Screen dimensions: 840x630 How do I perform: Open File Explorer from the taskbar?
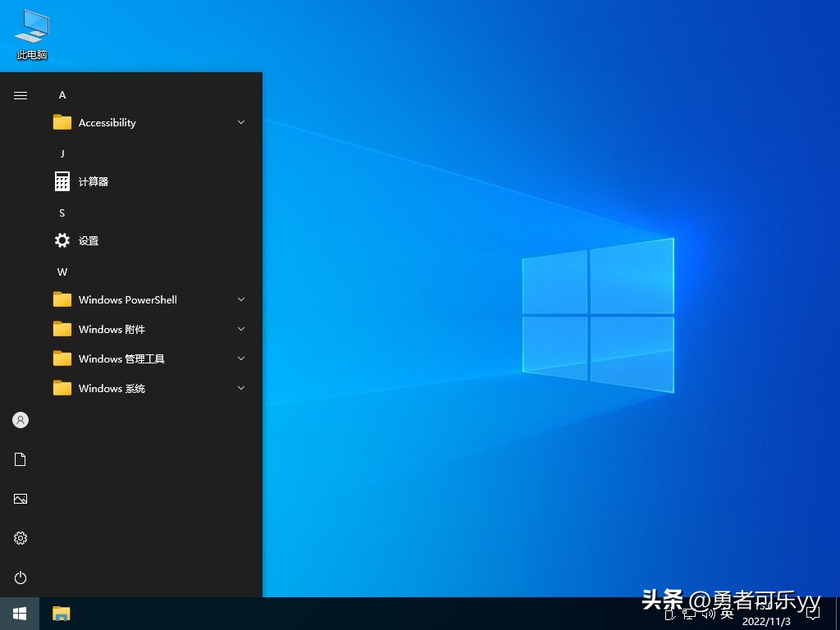[61, 613]
